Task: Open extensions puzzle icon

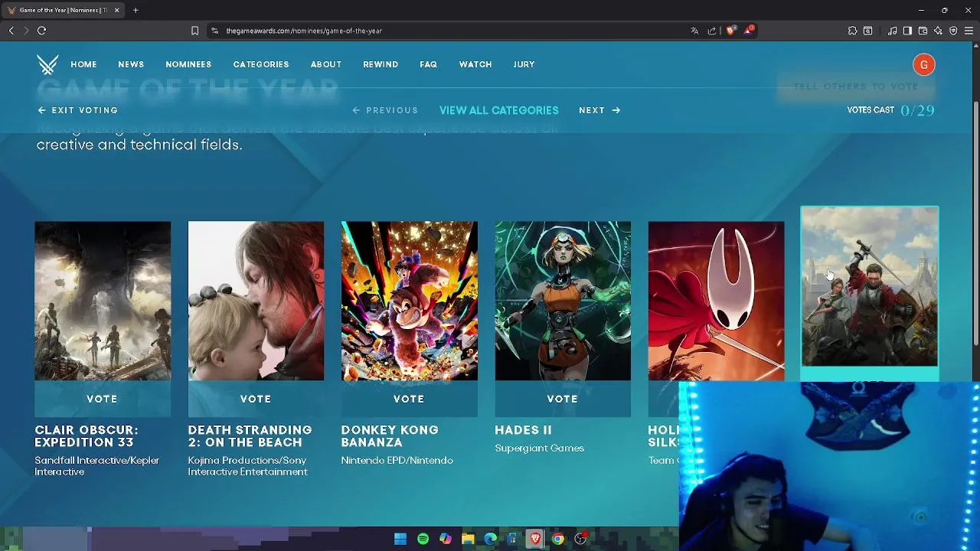Action: coord(852,31)
